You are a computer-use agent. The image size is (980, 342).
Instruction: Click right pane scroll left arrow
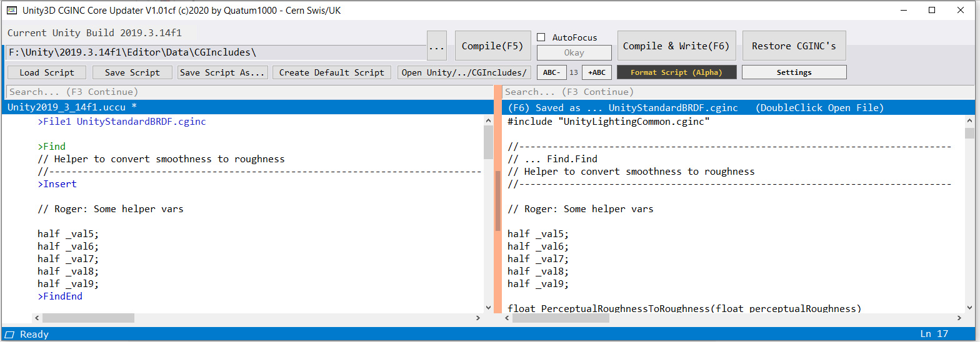click(x=507, y=318)
